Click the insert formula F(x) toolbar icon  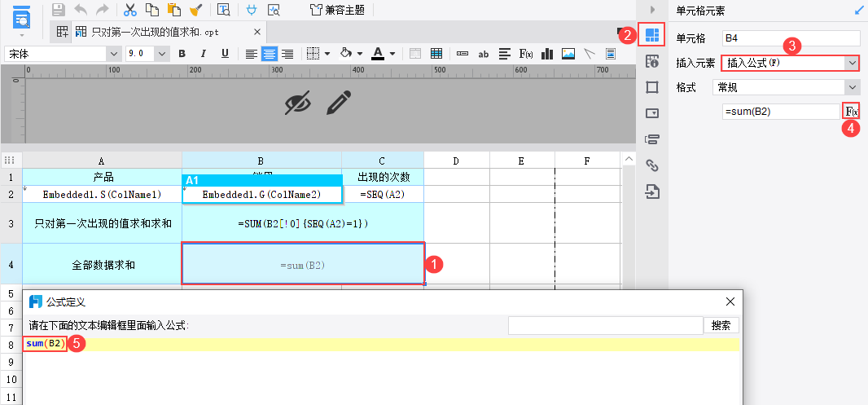(525, 53)
